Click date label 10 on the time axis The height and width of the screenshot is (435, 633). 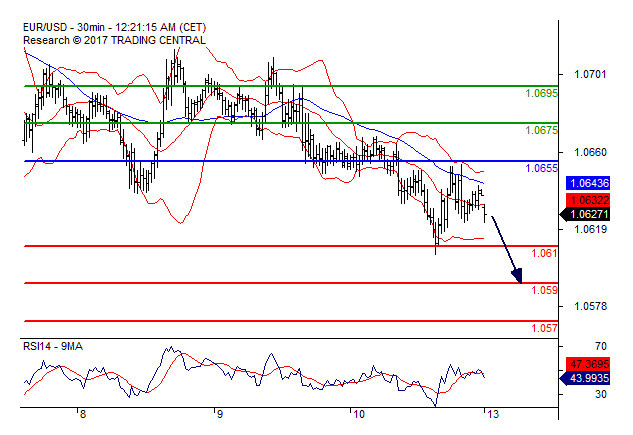pyautogui.click(x=359, y=414)
